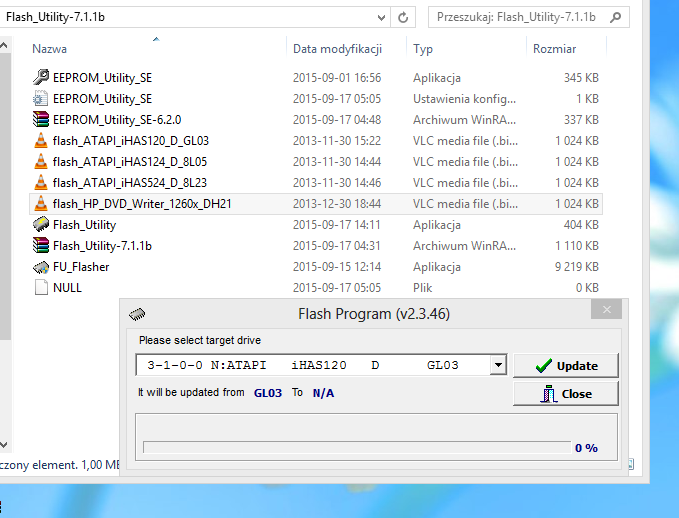Select the file name flash_HP_DVD_Writer_1260x_DH21
679x518 pixels.
pos(142,204)
